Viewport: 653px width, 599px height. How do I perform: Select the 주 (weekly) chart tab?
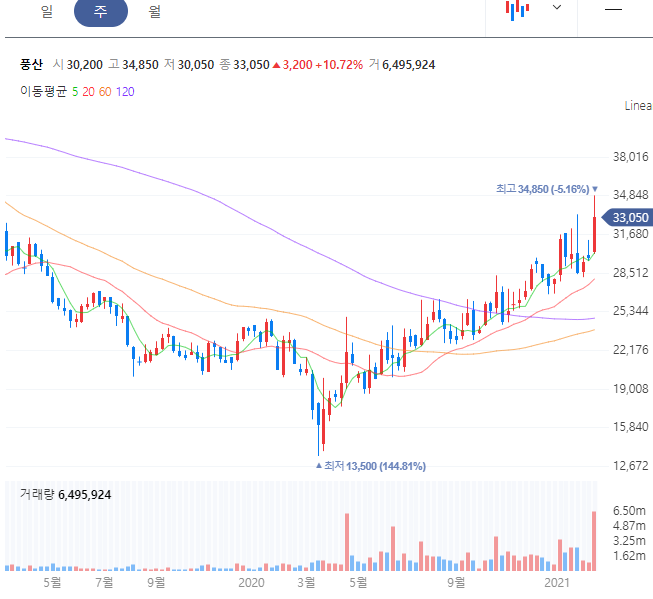coord(101,11)
